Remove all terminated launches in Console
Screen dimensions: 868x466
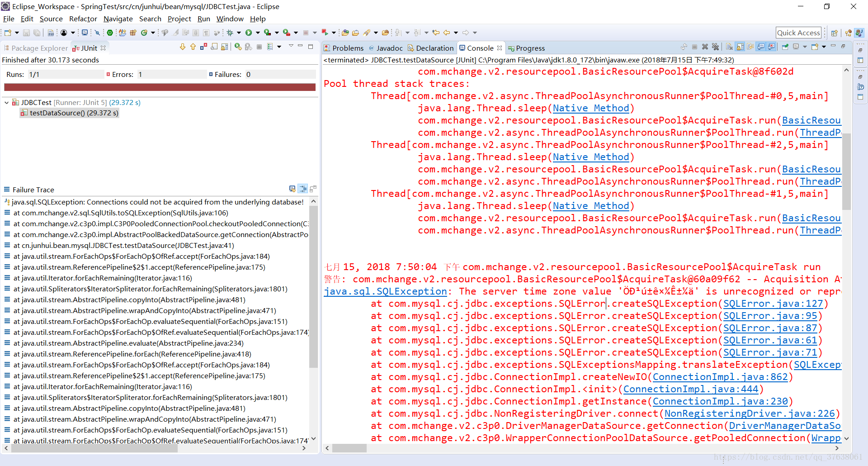tap(715, 47)
